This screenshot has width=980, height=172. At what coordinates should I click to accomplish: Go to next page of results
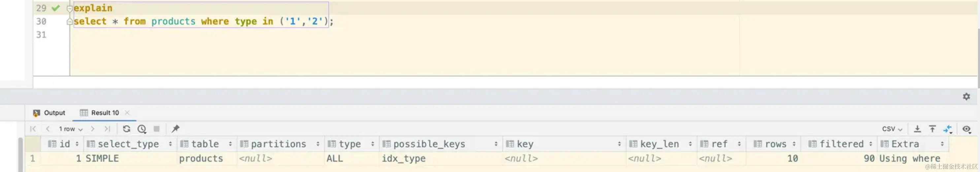click(92, 129)
